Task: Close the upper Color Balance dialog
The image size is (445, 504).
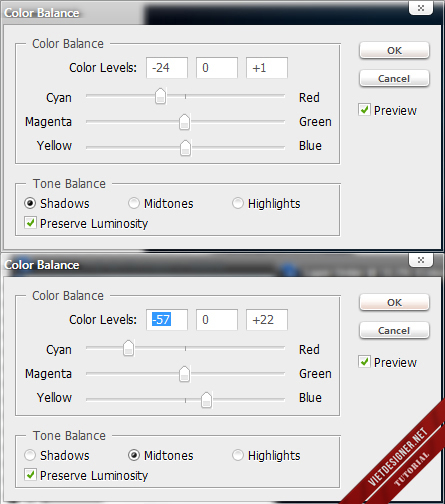Action: coord(421,8)
